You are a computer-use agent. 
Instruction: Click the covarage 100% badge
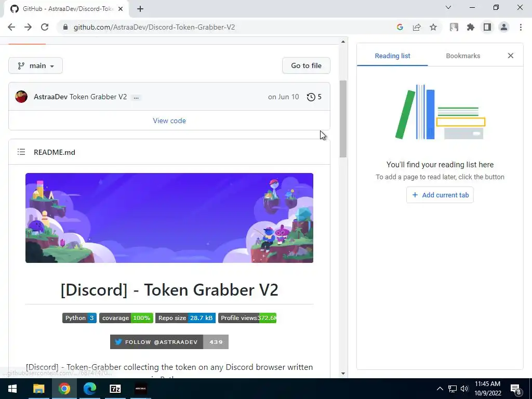(126, 318)
